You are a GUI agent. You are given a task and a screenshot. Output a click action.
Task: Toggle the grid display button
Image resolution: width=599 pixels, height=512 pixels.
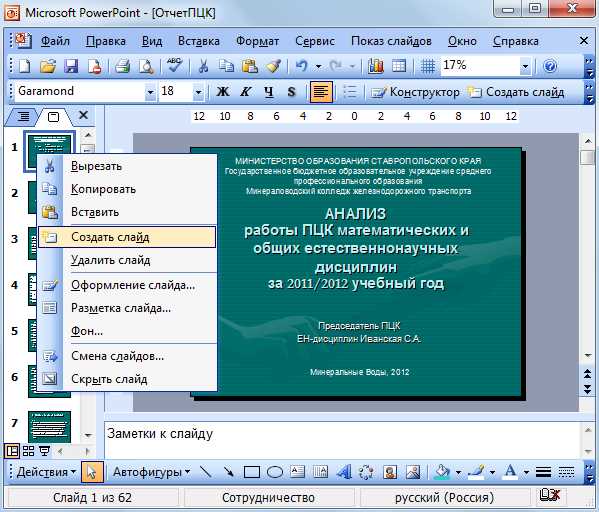427,66
